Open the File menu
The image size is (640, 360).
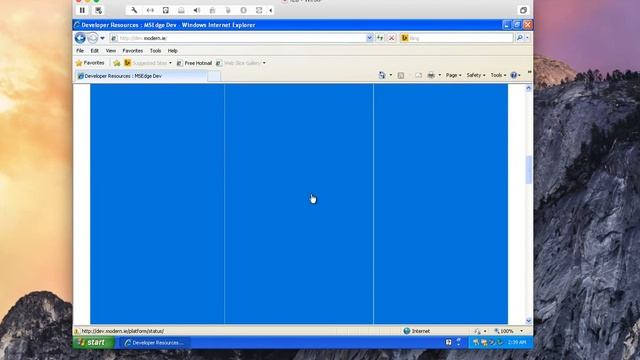pos(80,51)
